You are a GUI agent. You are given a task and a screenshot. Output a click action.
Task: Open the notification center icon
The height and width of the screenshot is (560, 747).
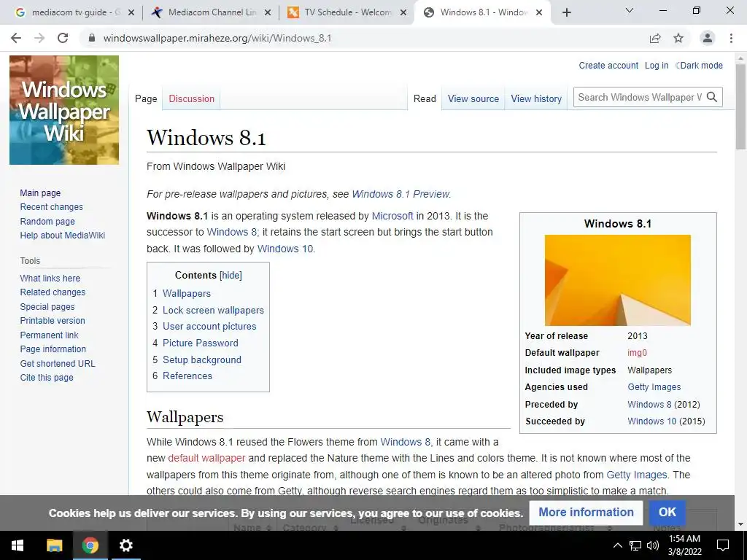click(723, 545)
